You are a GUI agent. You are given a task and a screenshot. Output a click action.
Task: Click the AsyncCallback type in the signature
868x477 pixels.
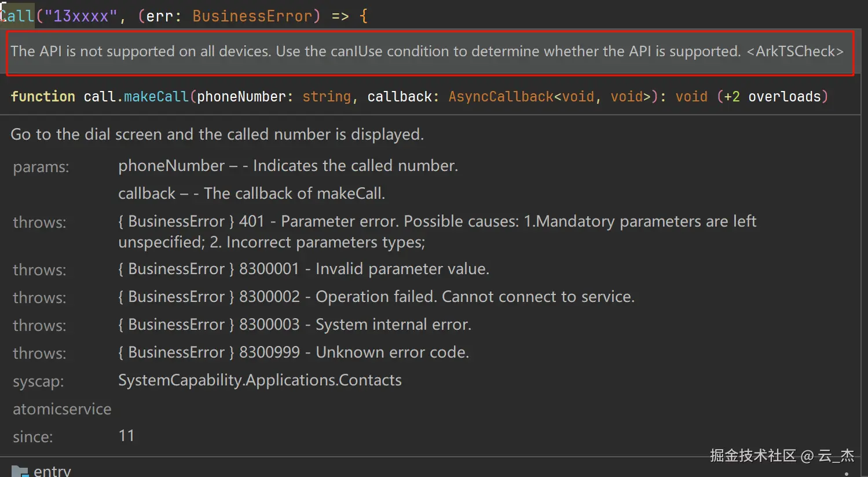click(x=500, y=97)
